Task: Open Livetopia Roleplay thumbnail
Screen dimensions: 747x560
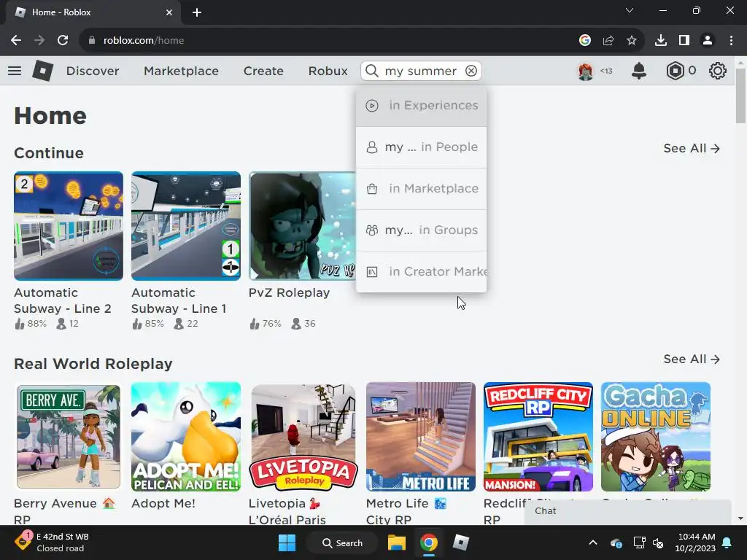Action: tap(303, 437)
